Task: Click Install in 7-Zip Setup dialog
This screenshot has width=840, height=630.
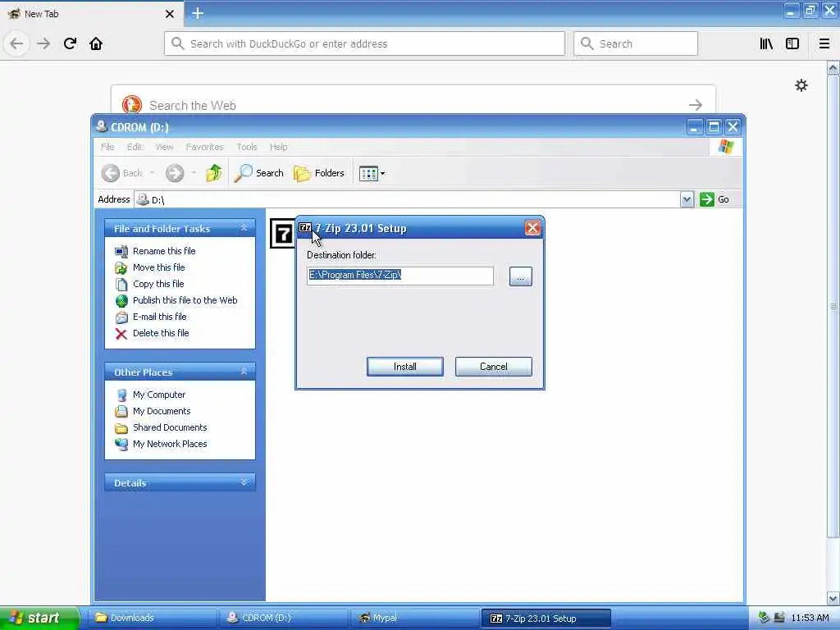Action: click(405, 367)
